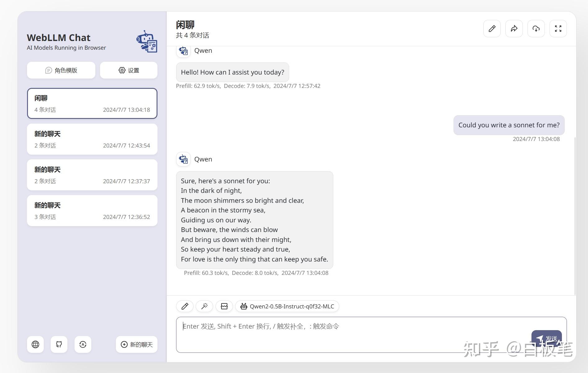Open the GitHub repository icon
The image size is (588, 373).
[59, 344]
